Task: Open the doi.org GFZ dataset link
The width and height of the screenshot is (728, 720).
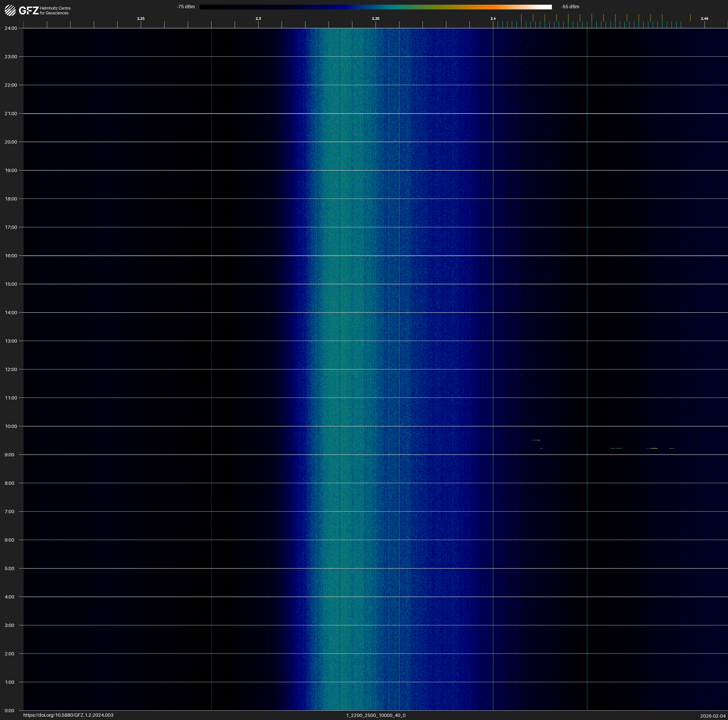Action: pos(68,715)
